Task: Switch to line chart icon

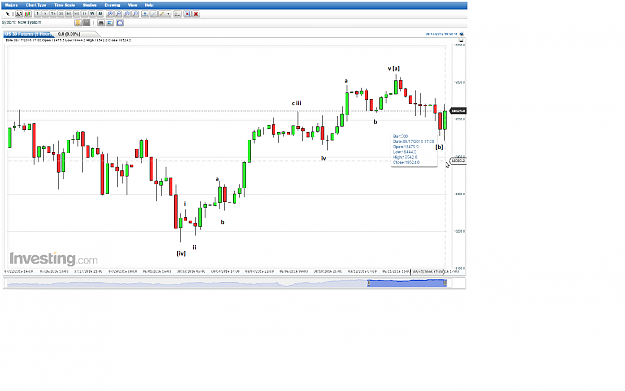Action: coord(19,14)
